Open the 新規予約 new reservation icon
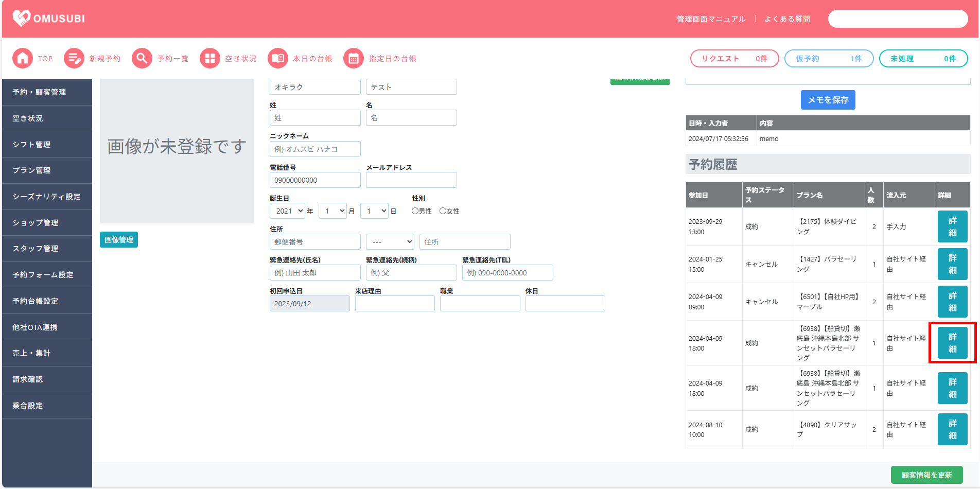The width and height of the screenshot is (980, 489). click(x=74, y=59)
